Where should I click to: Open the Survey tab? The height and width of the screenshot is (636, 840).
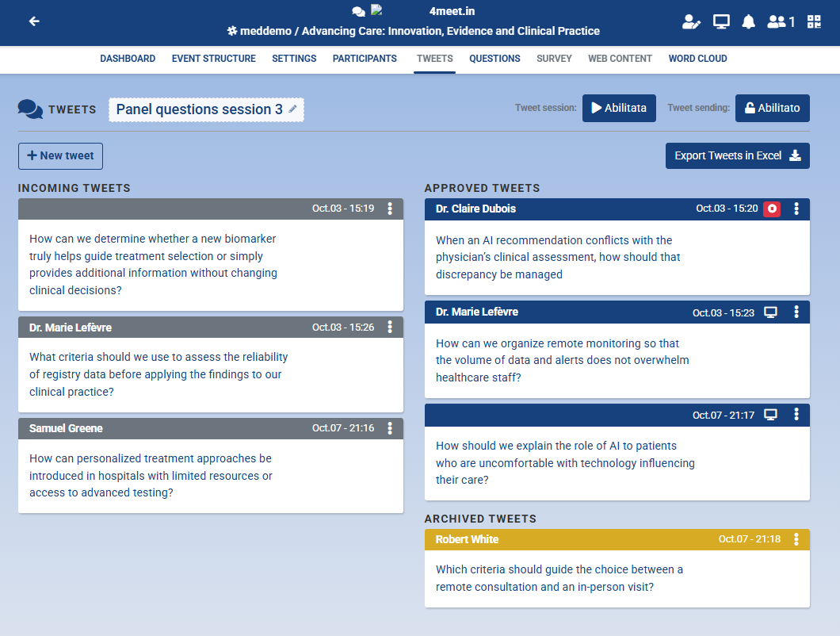(x=554, y=59)
